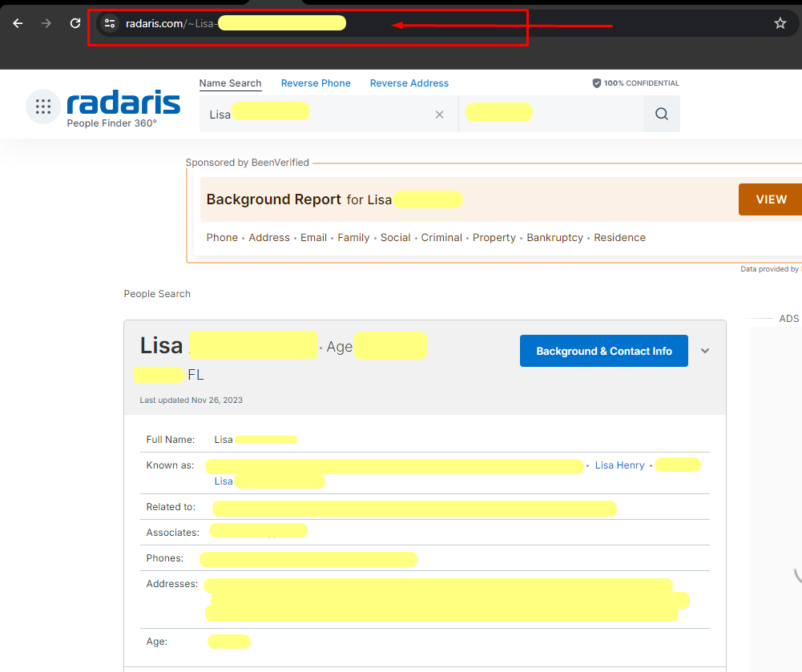Click the orange VIEW button
Viewport: 802px width, 672px height.
coord(770,199)
